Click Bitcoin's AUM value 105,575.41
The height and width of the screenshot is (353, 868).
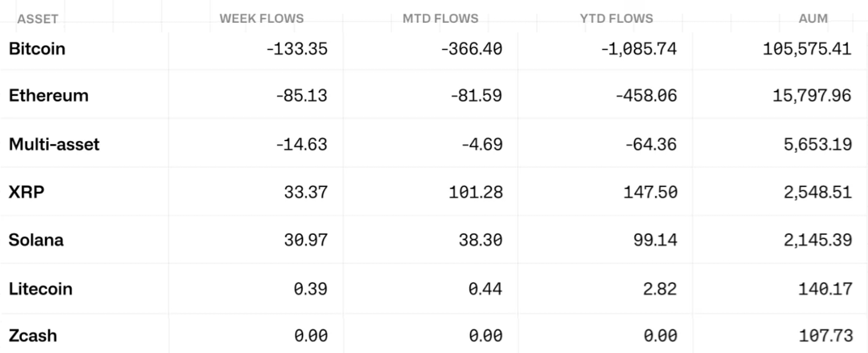tap(807, 49)
